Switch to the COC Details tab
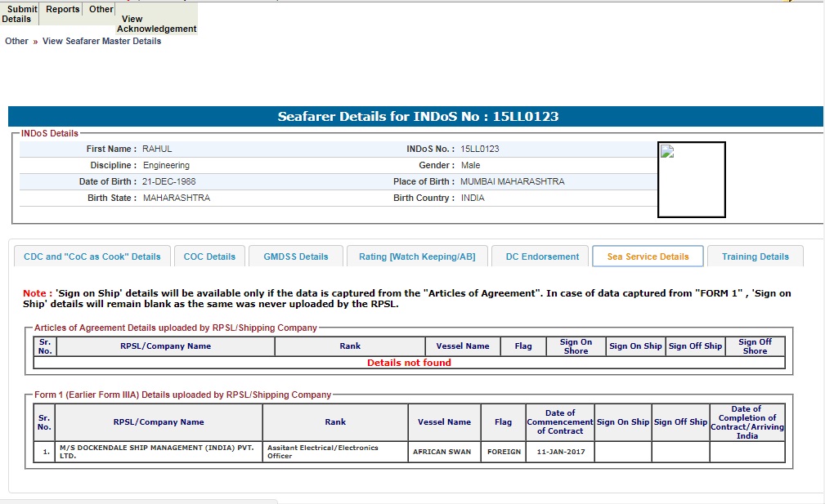 (x=209, y=256)
